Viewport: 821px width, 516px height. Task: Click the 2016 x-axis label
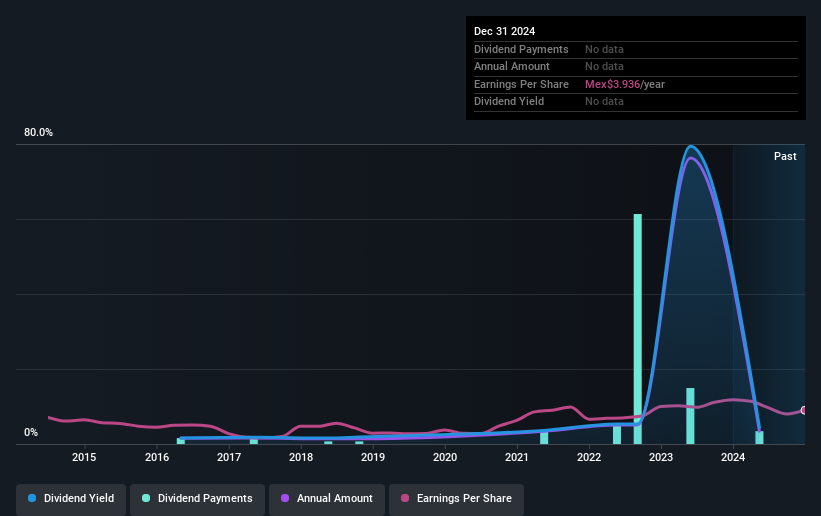[x=157, y=457]
